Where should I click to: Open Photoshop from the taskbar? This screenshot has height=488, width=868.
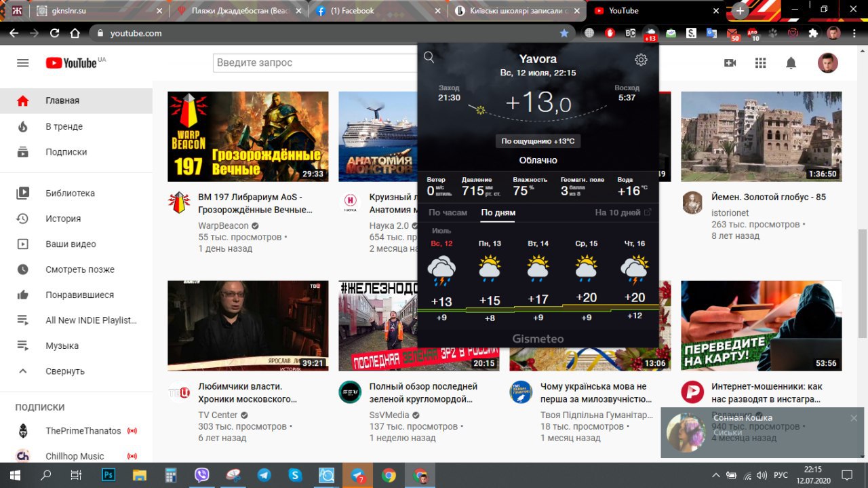(x=108, y=474)
